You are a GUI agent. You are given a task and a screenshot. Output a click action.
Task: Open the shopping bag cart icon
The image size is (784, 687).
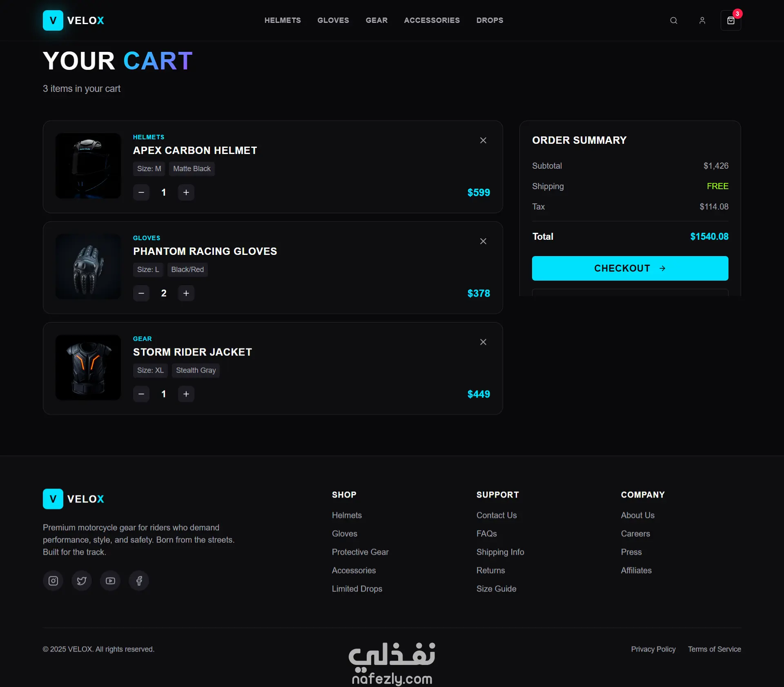(731, 20)
